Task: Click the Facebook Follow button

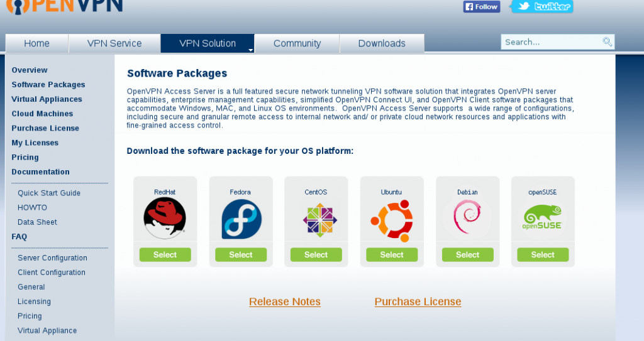Action: (482, 6)
